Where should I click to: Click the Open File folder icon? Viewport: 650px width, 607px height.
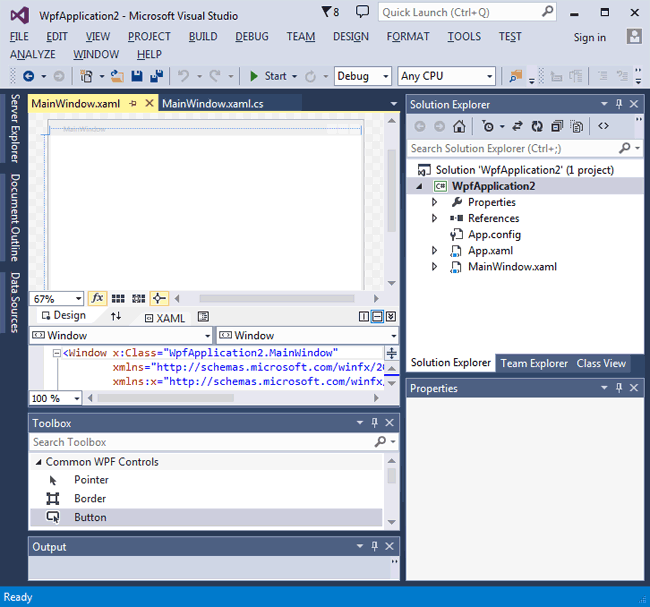coord(117,76)
